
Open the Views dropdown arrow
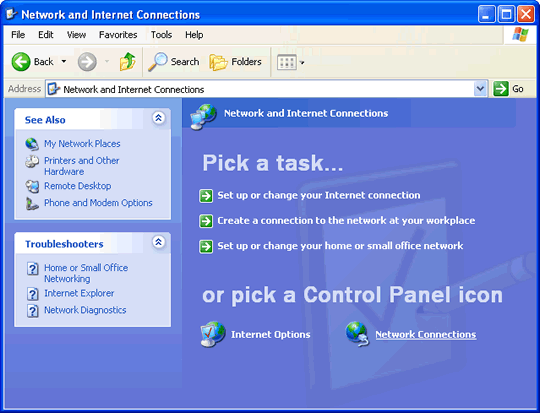(302, 63)
